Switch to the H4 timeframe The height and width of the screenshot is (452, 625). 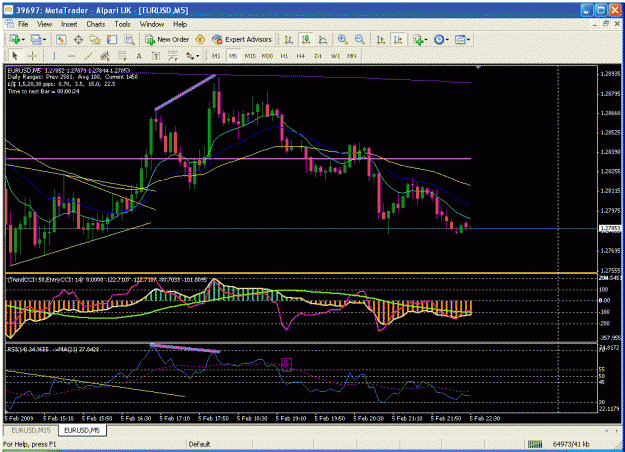coord(301,56)
